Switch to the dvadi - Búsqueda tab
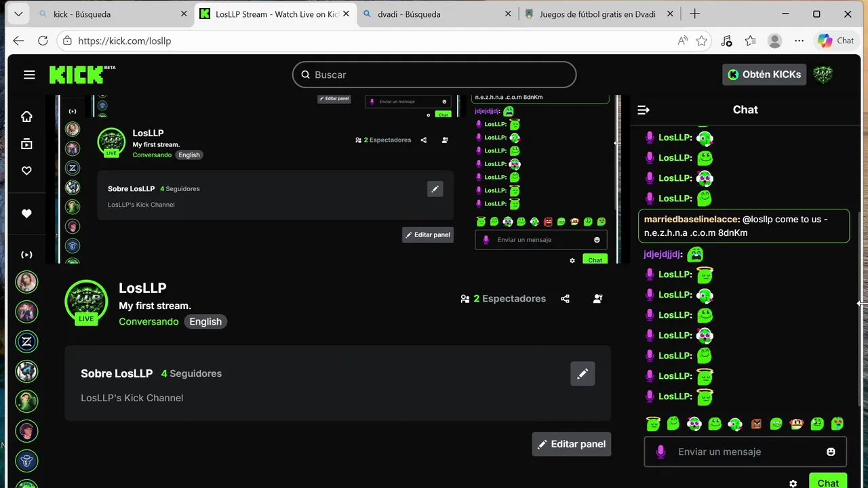This screenshot has height=488, width=868. (437, 14)
